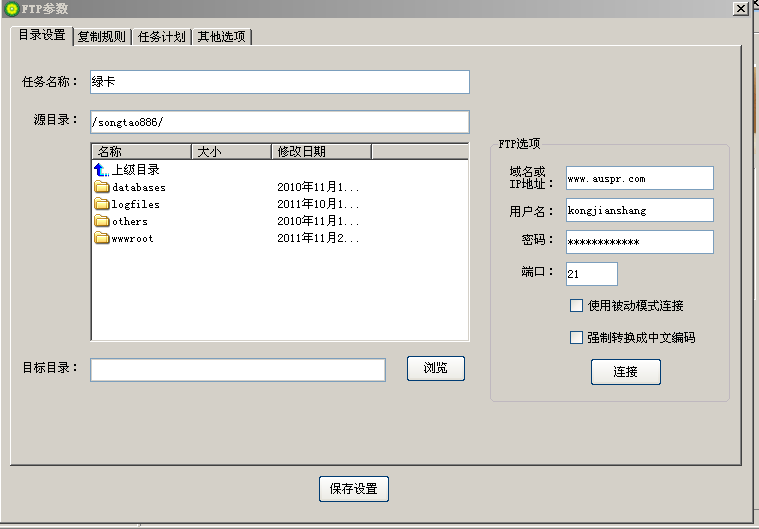Click the databases folder icon
This screenshot has width=759, height=529.
(101, 187)
